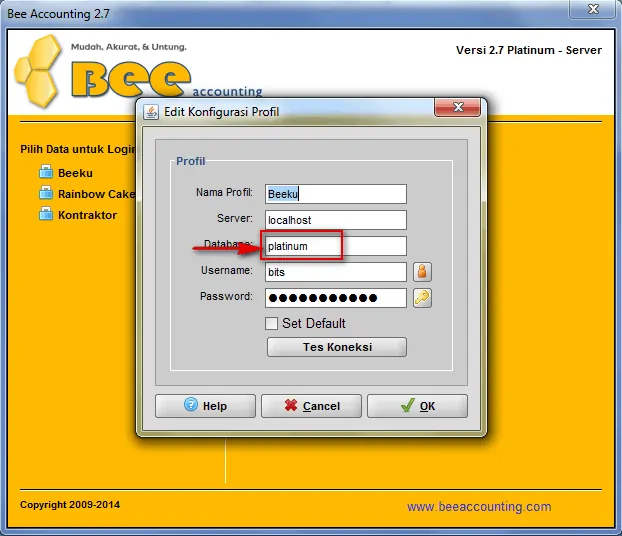Image resolution: width=622 pixels, height=536 pixels.
Task: Click the Server field containing localhost
Action: [336, 220]
